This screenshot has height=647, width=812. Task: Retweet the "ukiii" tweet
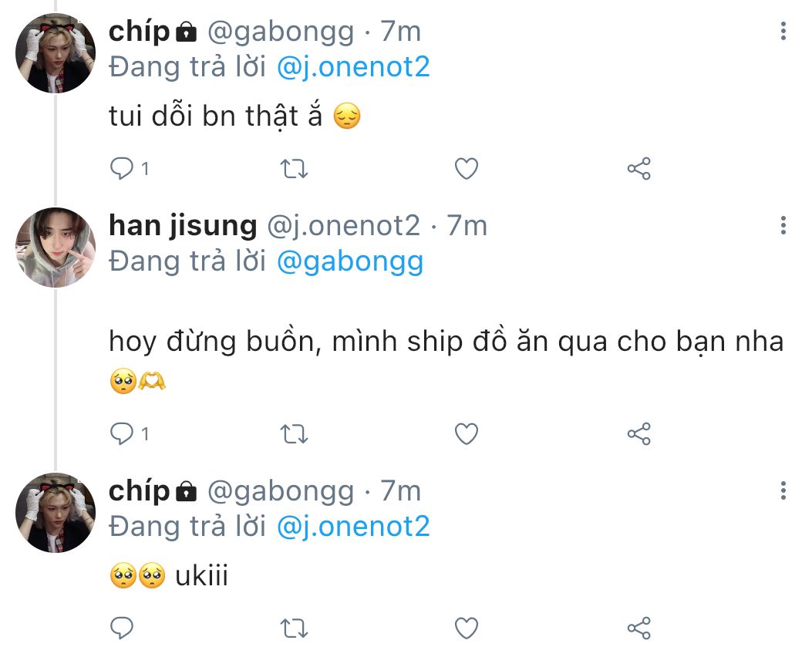tap(294, 628)
